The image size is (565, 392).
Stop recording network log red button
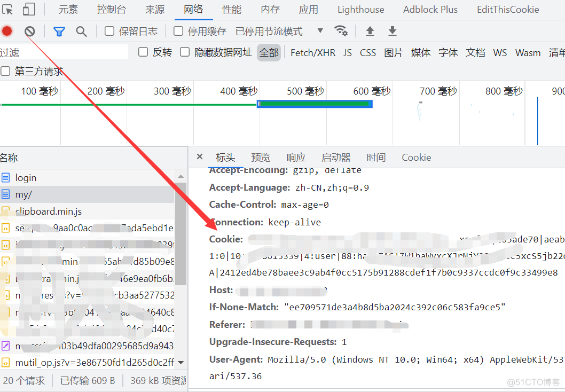tap(7, 32)
